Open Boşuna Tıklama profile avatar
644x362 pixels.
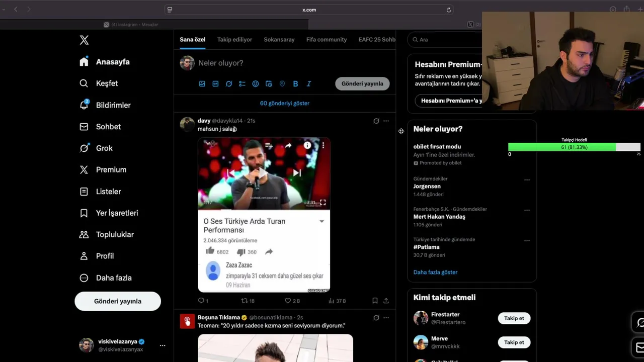(187, 321)
